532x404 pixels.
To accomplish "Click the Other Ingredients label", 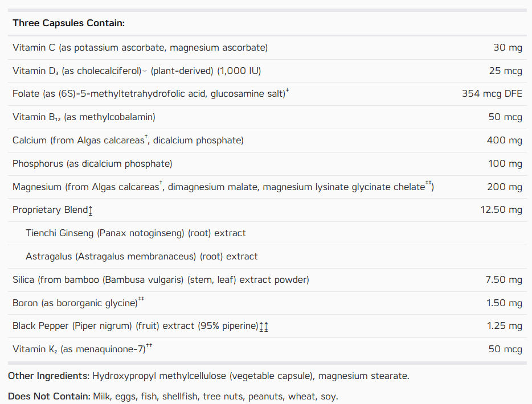I will point(48,376).
